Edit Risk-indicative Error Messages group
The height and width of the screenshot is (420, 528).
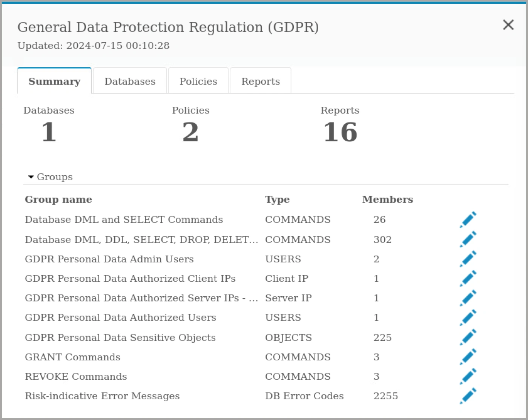(x=468, y=396)
